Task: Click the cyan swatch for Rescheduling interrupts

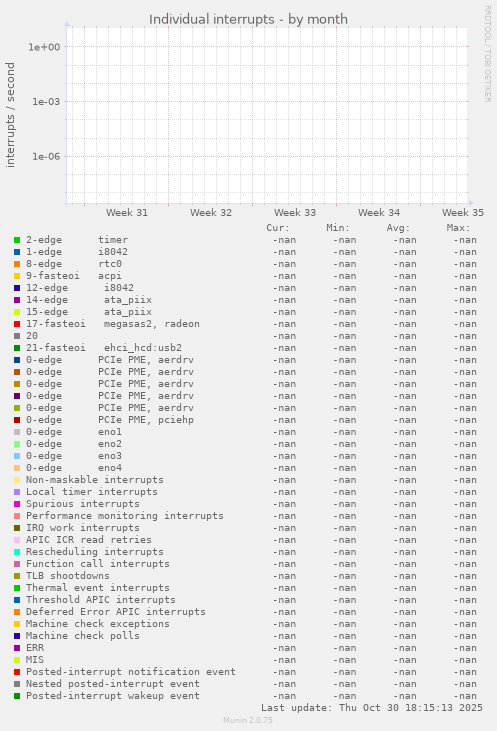Action: [x=17, y=552]
